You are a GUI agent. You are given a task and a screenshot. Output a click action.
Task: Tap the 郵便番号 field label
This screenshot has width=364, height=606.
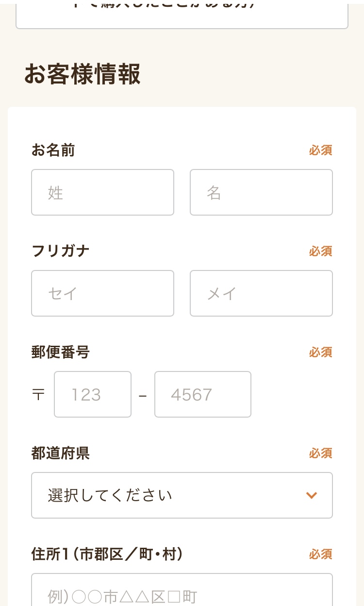[61, 353]
